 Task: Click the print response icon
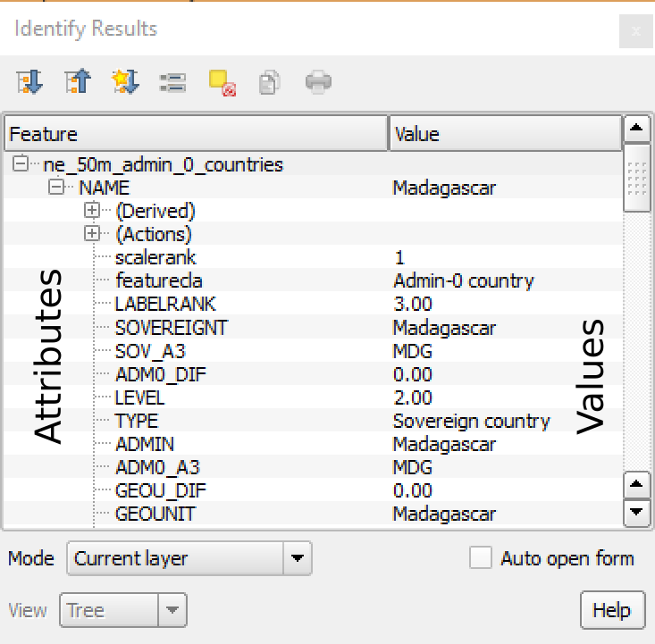point(319,83)
